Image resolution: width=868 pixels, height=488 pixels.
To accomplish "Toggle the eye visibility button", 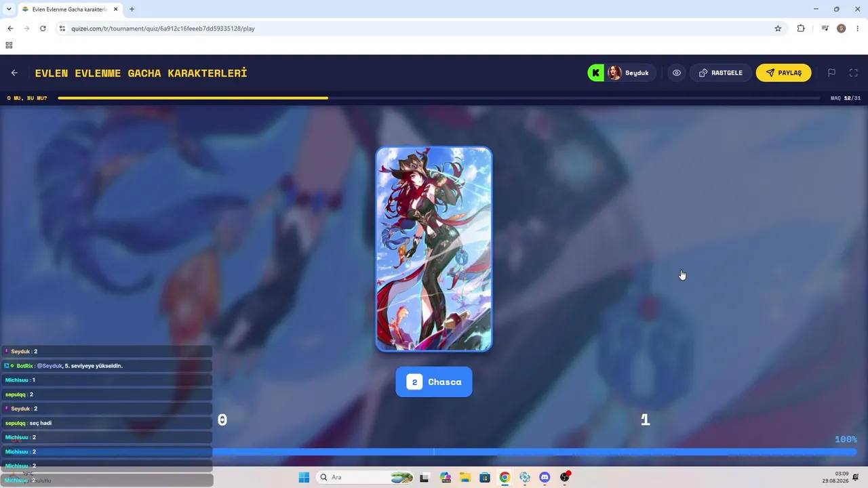I will point(677,73).
